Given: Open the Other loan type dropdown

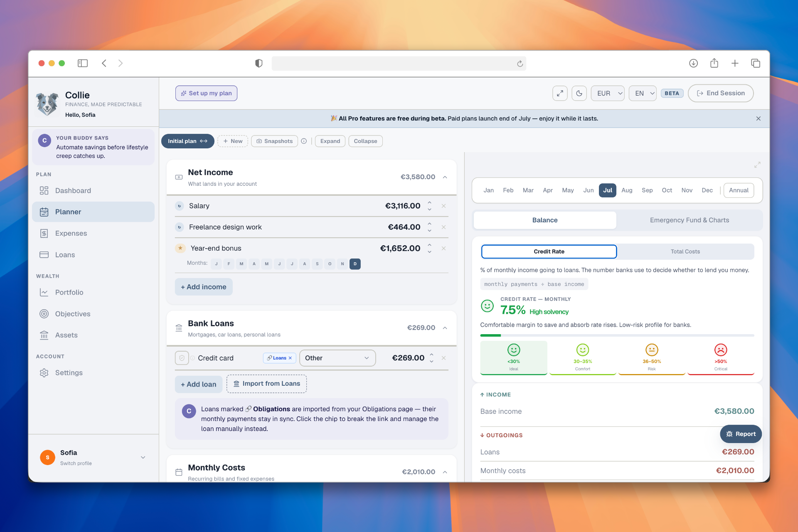Looking at the screenshot, I should (x=337, y=358).
